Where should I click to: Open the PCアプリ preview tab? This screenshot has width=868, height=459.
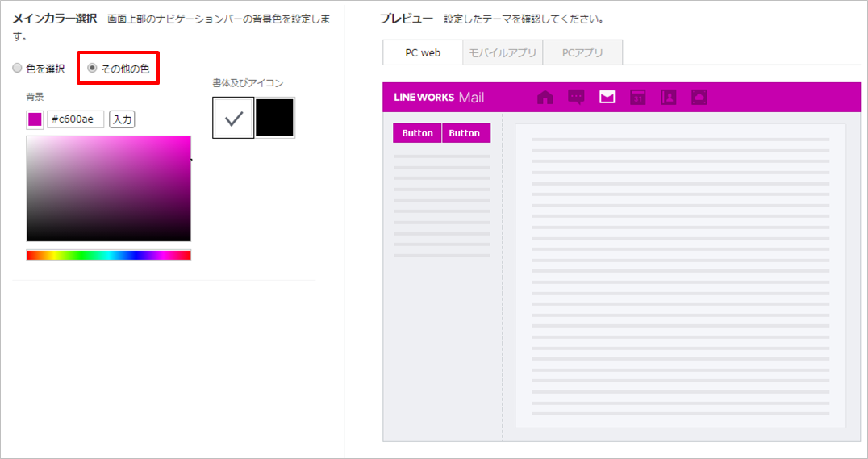[x=582, y=52]
